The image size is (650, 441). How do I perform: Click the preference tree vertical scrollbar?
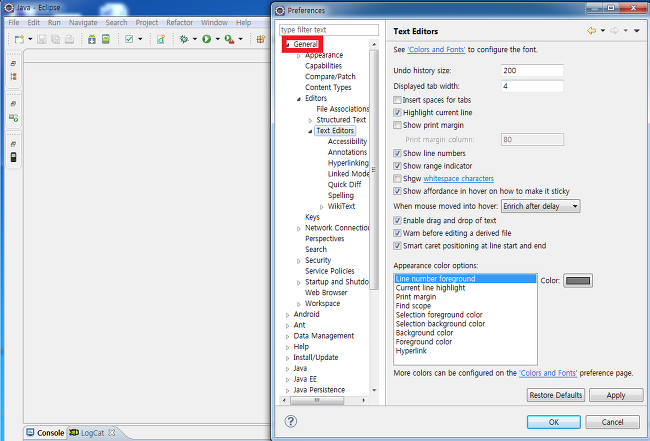(374, 170)
